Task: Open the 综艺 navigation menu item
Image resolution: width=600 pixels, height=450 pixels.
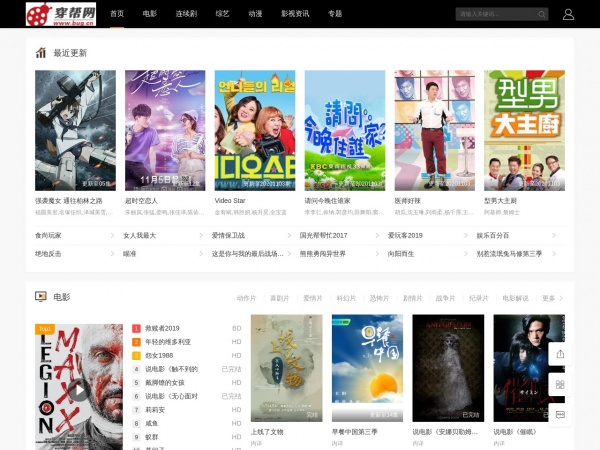Action: pyautogui.click(x=222, y=14)
